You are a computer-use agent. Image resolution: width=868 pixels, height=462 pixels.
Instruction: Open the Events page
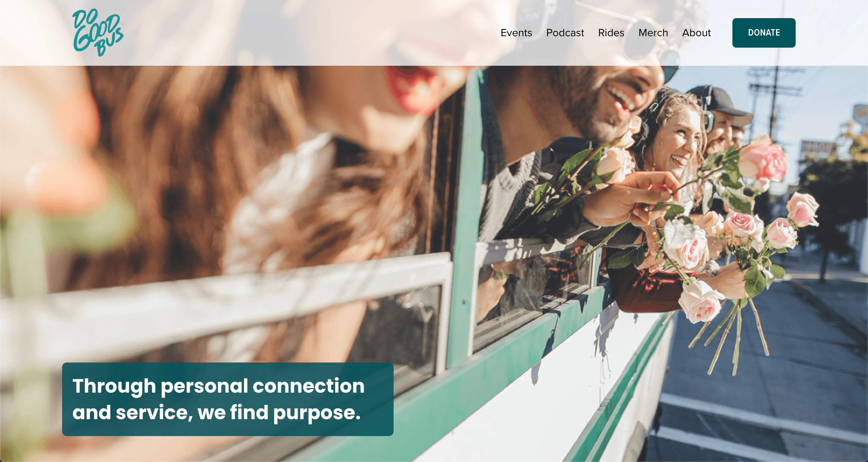[x=516, y=33]
